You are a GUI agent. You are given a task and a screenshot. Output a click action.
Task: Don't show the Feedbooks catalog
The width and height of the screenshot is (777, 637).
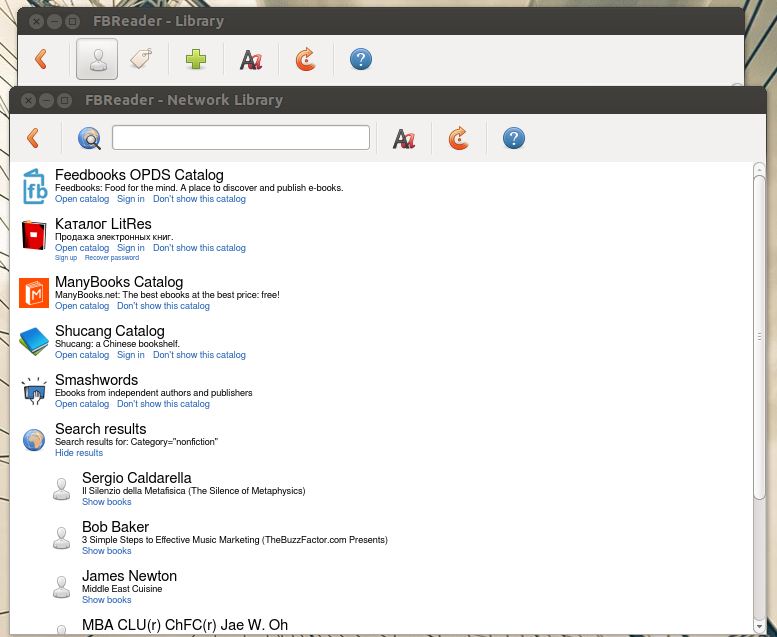[199, 199]
